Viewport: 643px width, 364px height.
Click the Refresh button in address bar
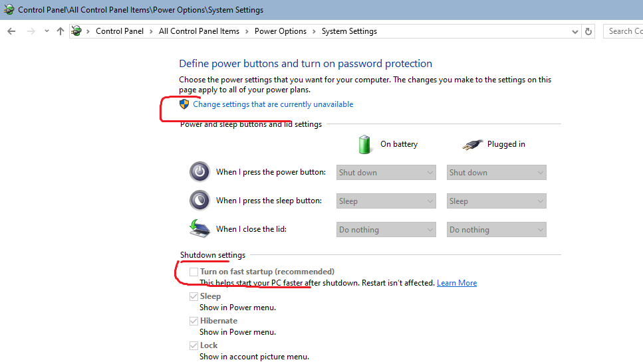(x=588, y=31)
